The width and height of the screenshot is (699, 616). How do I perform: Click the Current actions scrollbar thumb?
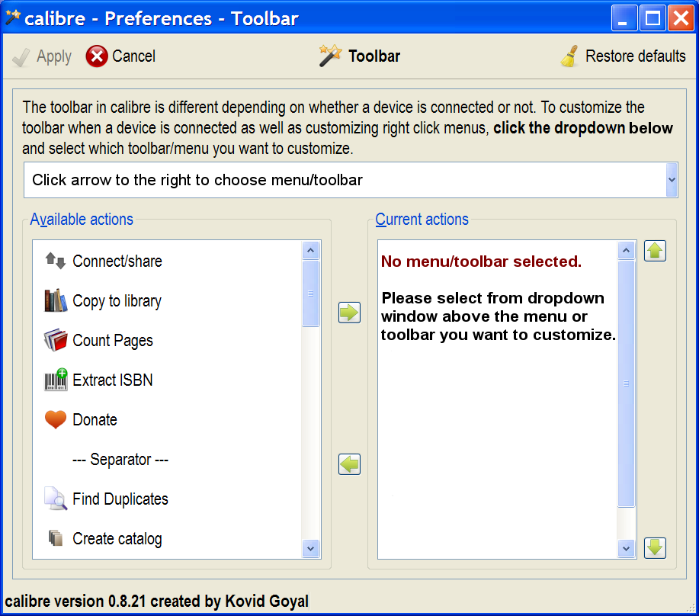click(x=626, y=383)
